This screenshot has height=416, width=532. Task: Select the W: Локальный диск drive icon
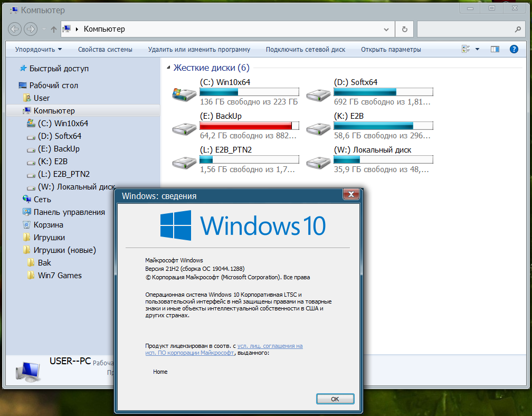(x=318, y=163)
